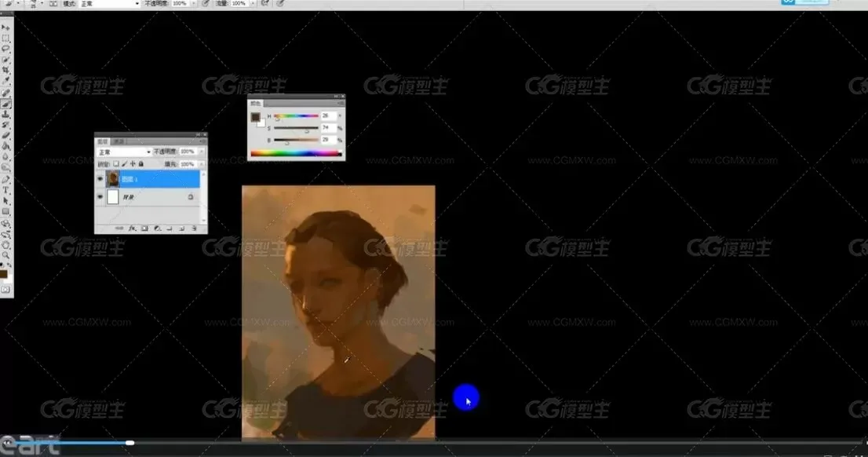The width and height of the screenshot is (868, 457).
Task: Select the Zoom magnifier tool
Action: [x=5, y=255]
